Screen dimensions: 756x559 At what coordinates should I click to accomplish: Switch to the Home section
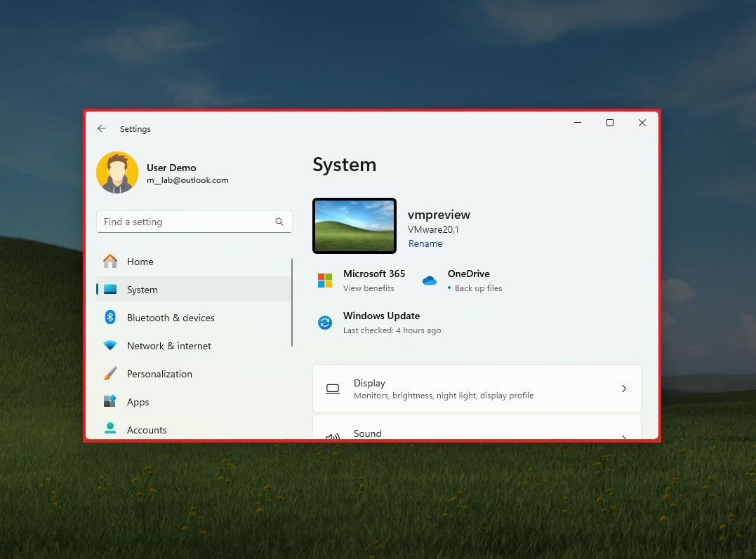(140, 261)
